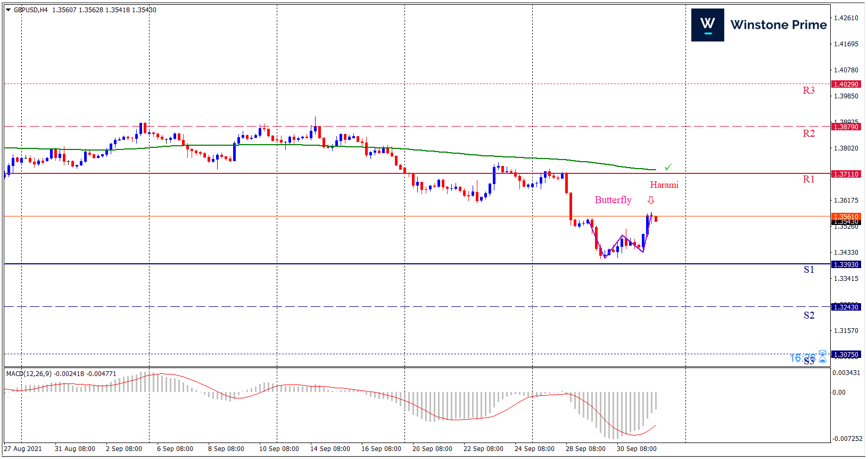Screen dimensions: 868x459
Task: Click the R3 resistance label
Action: pyautogui.click(x=808, y=90)
